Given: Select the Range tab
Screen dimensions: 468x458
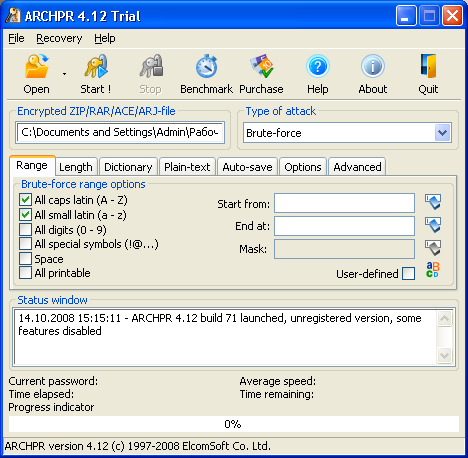Looking at the screenshot, I should 32,165.
